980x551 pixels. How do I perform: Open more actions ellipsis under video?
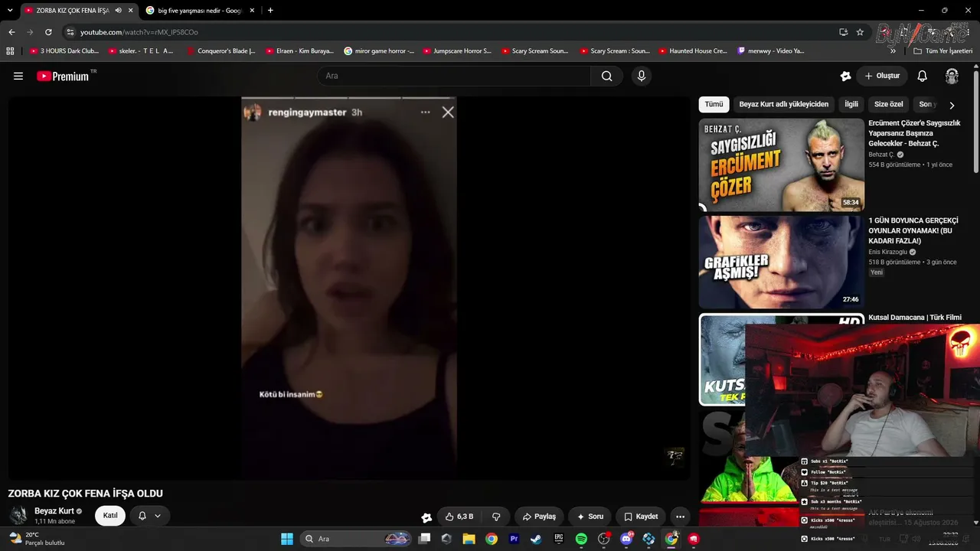click(x=680, y=517)
